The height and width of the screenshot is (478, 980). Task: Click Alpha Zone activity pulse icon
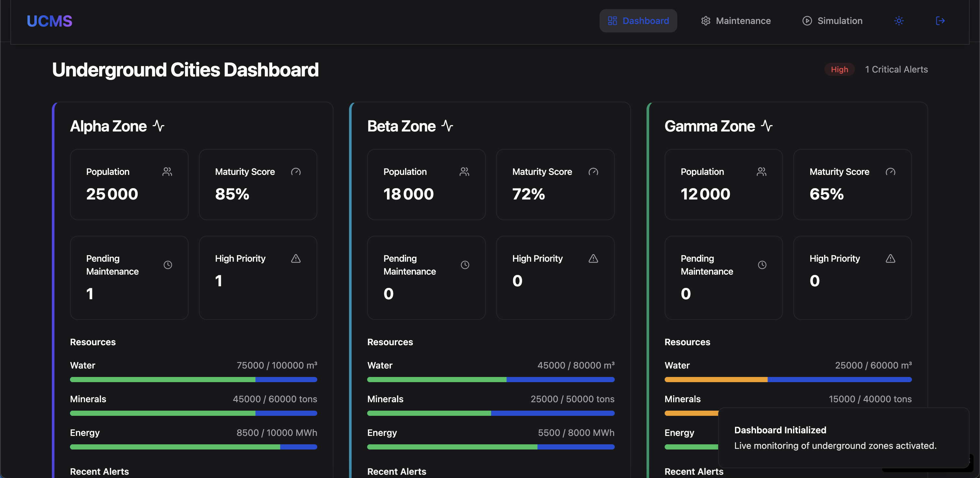159,126
